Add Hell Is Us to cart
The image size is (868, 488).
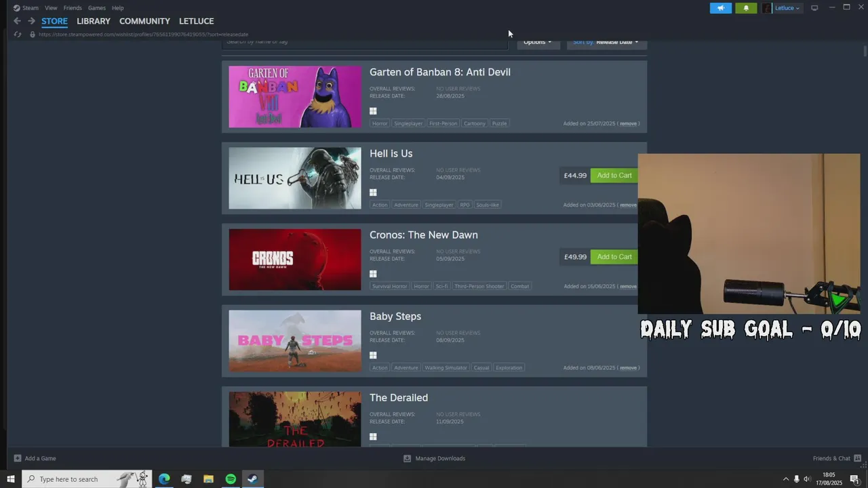614,176
